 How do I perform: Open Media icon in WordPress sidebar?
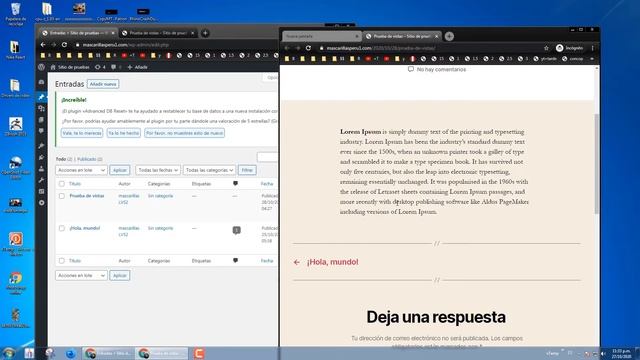[x=42, y=109]
